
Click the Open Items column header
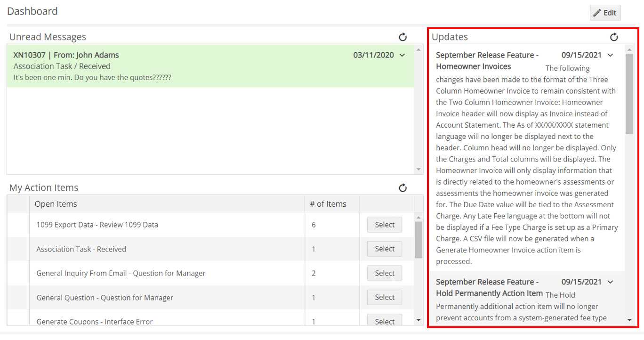click(167, 204)
